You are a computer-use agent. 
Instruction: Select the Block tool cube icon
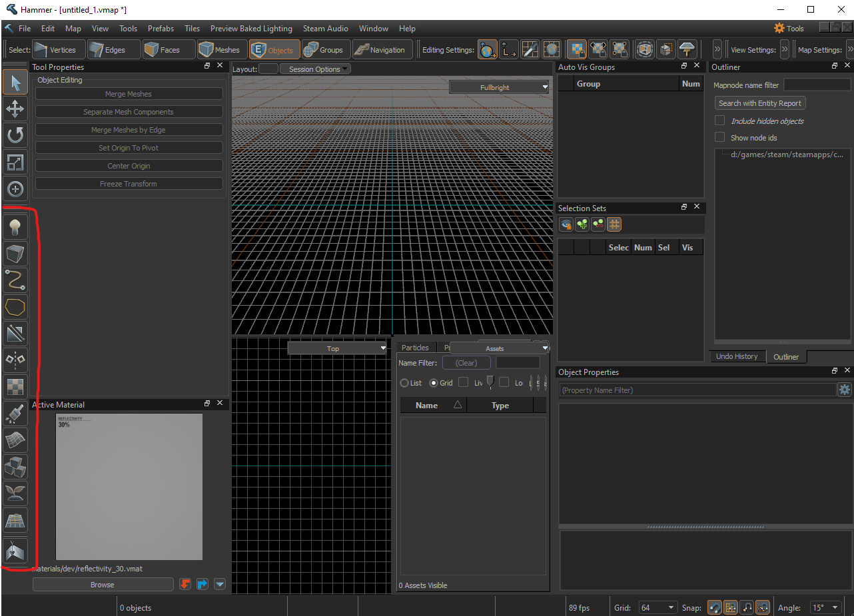[15, 254]
